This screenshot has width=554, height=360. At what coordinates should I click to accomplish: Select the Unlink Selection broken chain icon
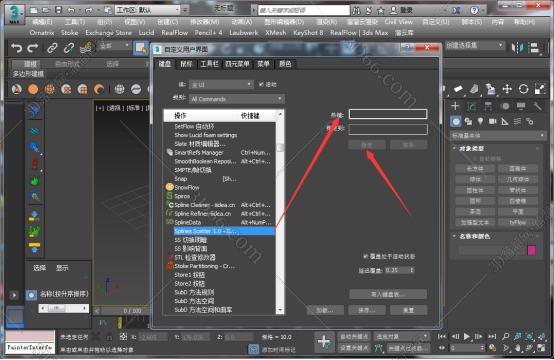tap(69, 48)
